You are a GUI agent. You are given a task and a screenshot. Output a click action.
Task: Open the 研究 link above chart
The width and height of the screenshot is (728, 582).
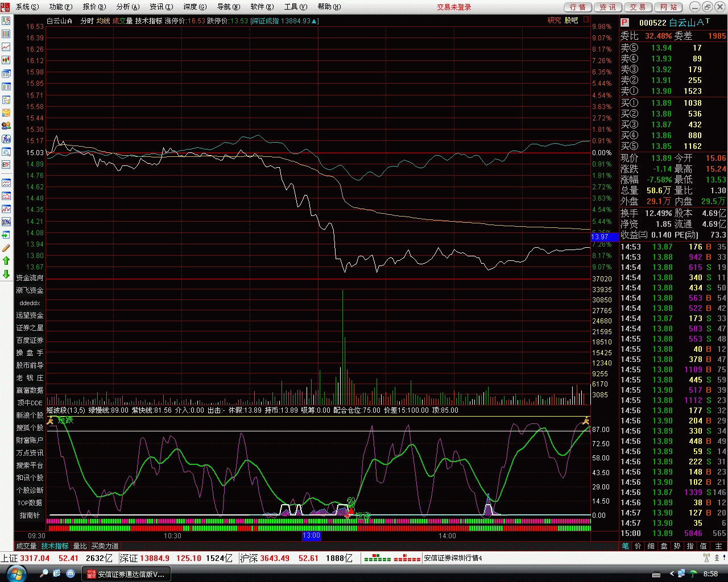click(554, 20)
